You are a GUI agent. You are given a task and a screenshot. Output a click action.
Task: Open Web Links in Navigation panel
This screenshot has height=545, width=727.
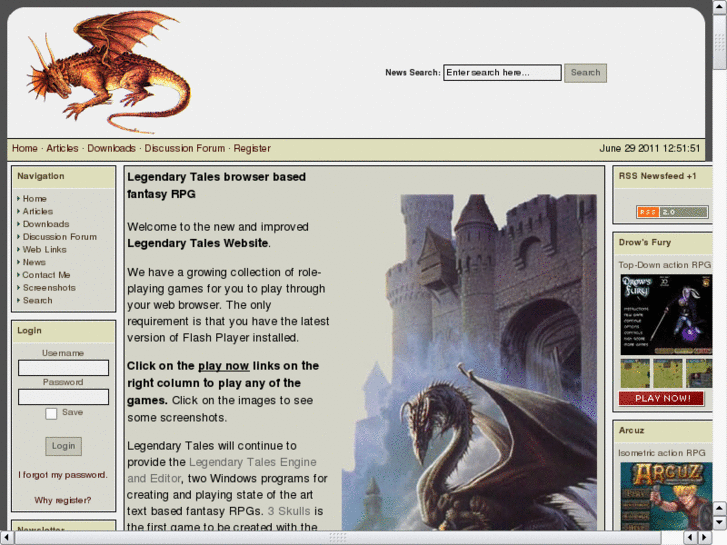[45, 250]
